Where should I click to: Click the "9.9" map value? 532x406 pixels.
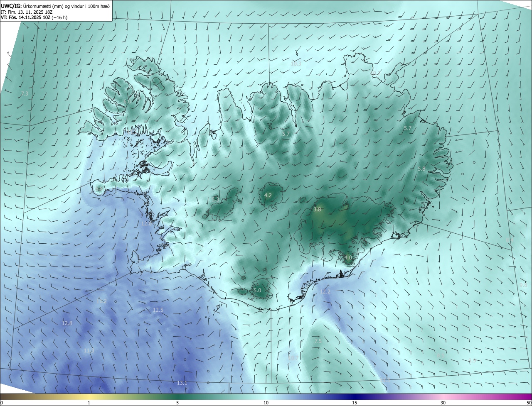tap(472, 360)
